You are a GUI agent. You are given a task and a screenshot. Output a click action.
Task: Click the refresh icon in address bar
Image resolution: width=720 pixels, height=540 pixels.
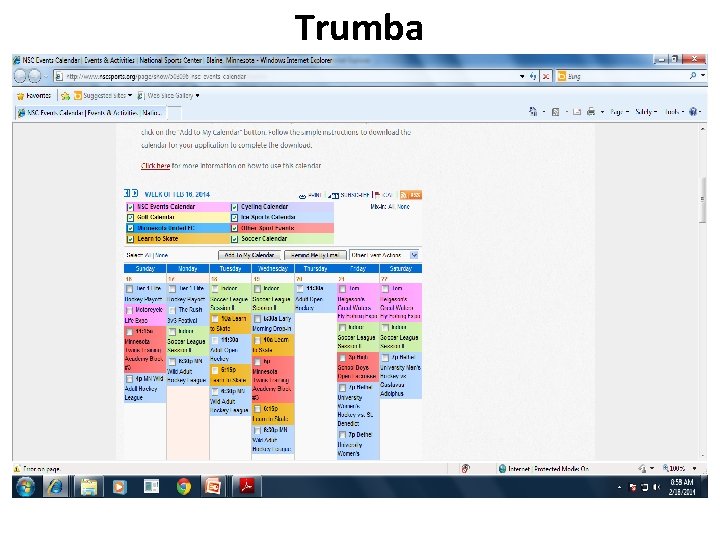coord(533,76)
